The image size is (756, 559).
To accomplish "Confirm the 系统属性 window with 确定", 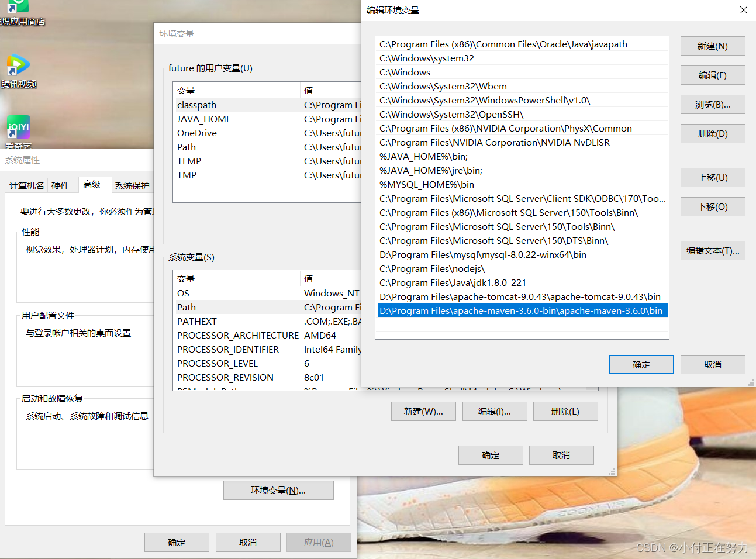I will point(177,543).
